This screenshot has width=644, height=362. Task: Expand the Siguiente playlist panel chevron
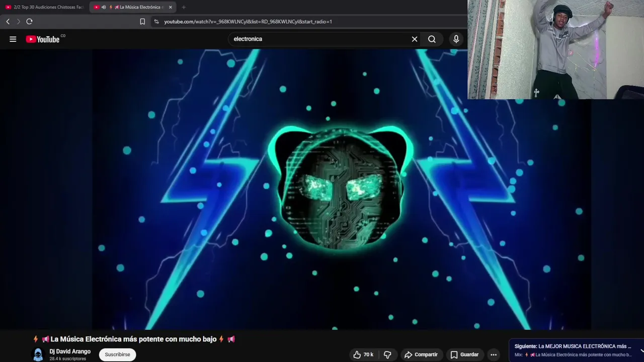pyautogui.click(x=641, y=350)
